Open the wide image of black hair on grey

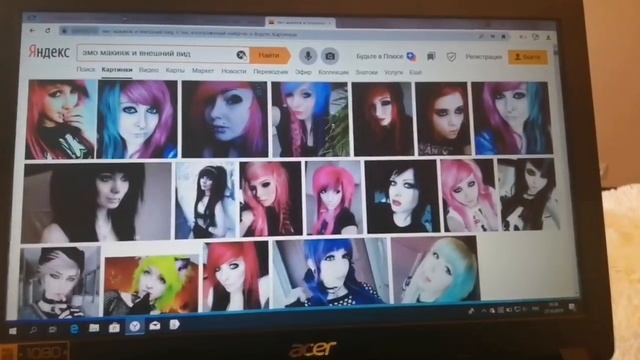97,202
